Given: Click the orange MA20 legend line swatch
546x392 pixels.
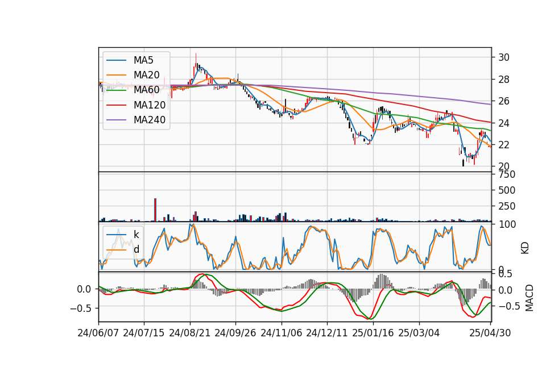Looking at the screenshot, I should point(116,75).
